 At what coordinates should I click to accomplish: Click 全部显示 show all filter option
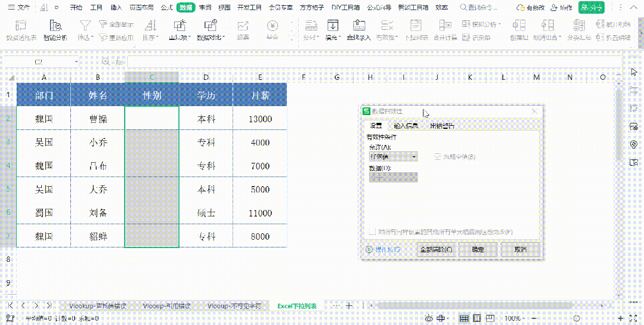[116, 24]
